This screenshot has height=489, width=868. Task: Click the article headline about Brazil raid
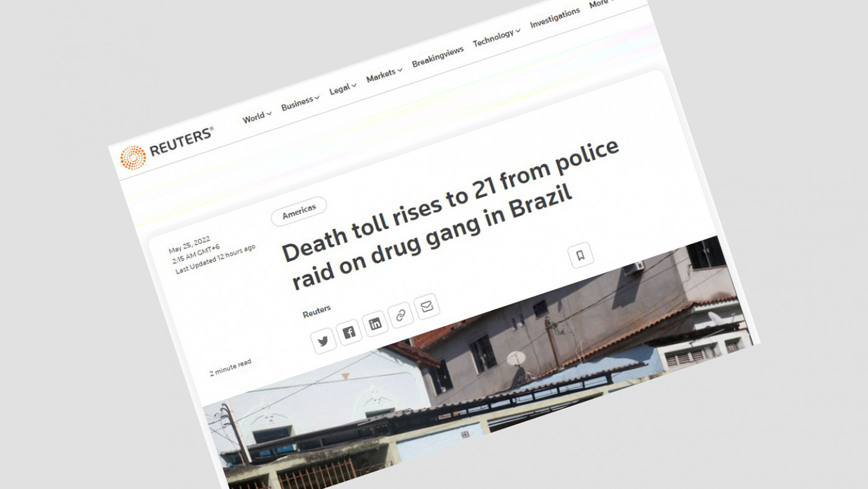(451, 215)
